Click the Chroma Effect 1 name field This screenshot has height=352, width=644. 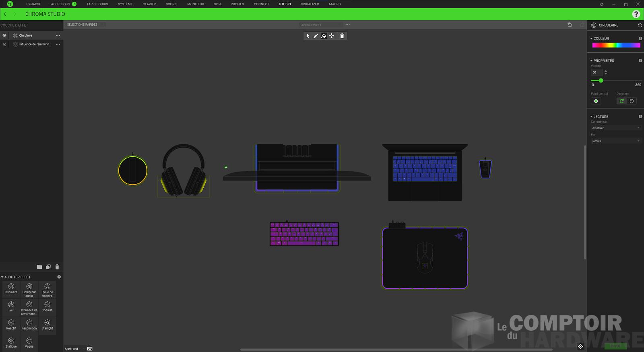321,25
